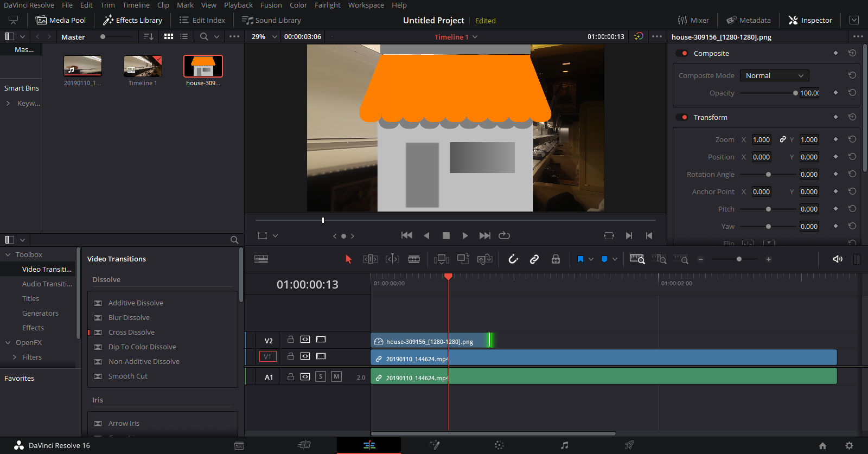The image size is (868, 454).
Task: Reset Opacity value with reset icon
Action: click(852, 93)
